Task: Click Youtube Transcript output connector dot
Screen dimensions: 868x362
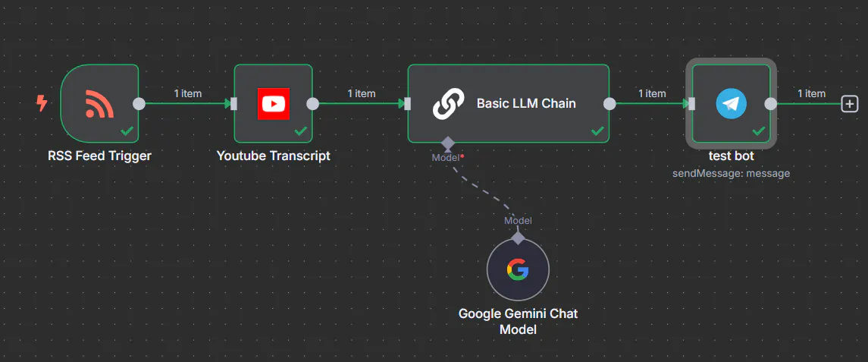Action: 313,104
